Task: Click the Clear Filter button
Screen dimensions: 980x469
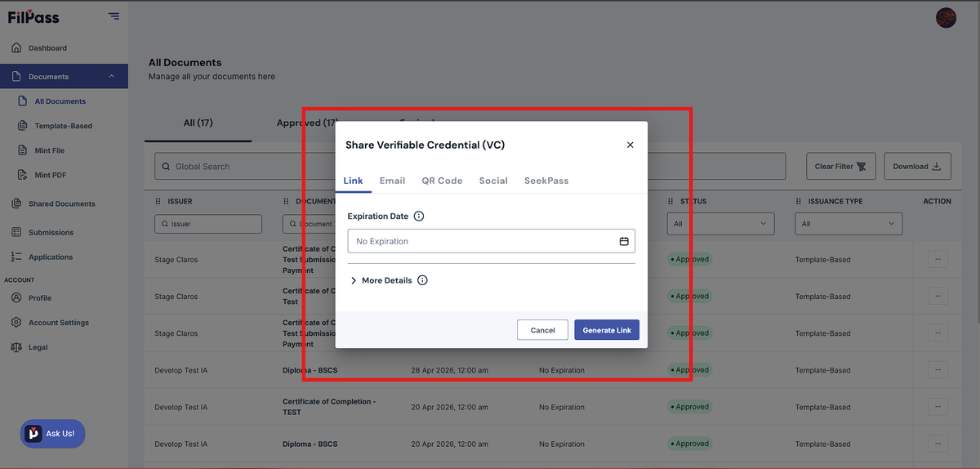Action: [x=841, y=166]
